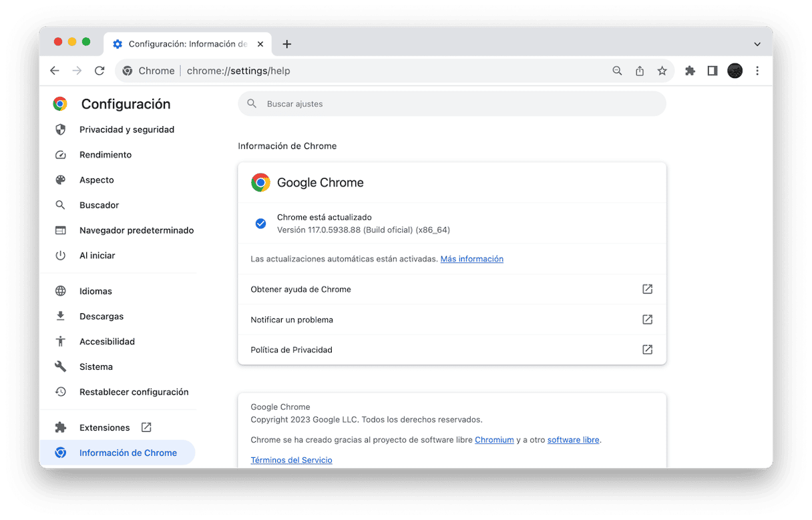Click the blue update checkmark icon
This screenshot has width=812, height=520.
[261, 224]
